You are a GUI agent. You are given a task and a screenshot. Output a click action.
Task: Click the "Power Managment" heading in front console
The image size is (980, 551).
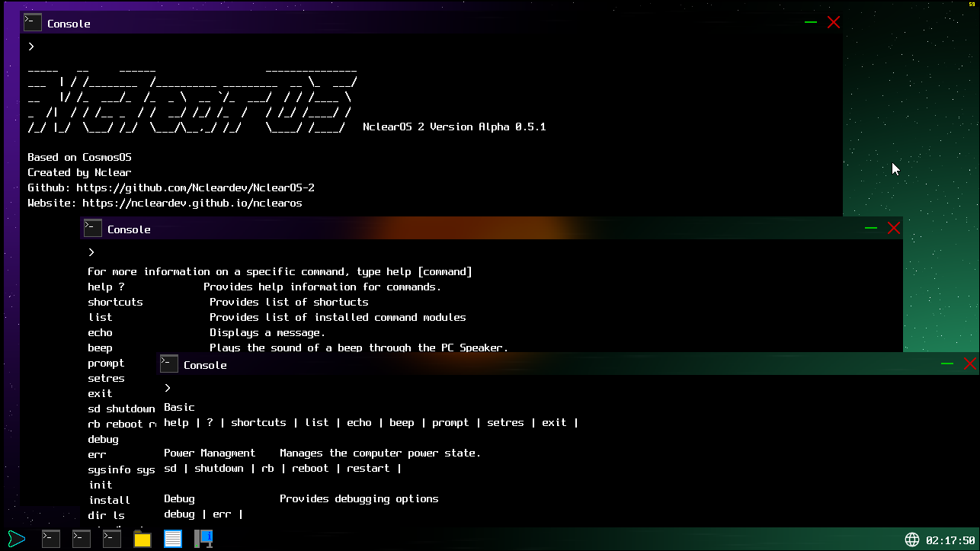pyautogui.click(x=210, y=453)
